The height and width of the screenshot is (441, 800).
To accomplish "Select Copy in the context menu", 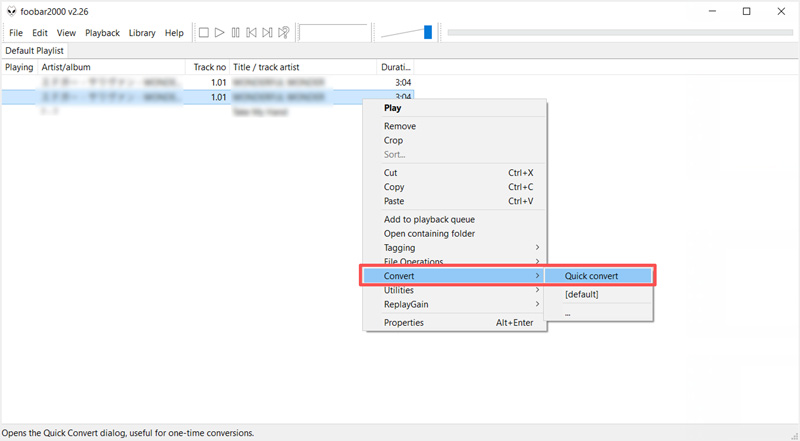I will pos(454,187).
